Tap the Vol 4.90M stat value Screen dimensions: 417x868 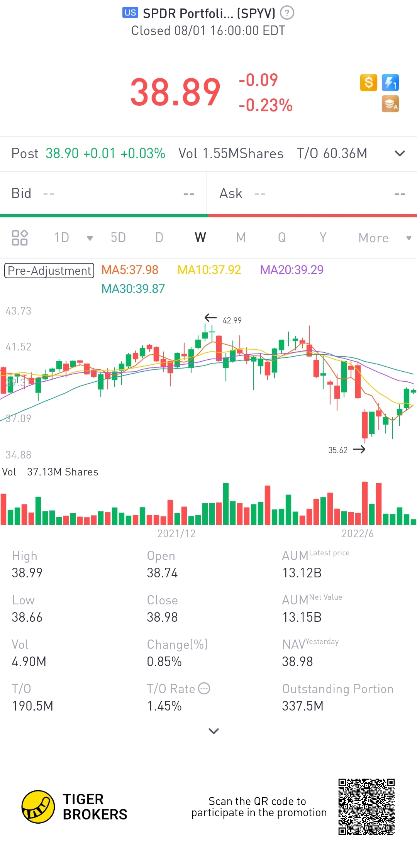click(x=29, y=662)
